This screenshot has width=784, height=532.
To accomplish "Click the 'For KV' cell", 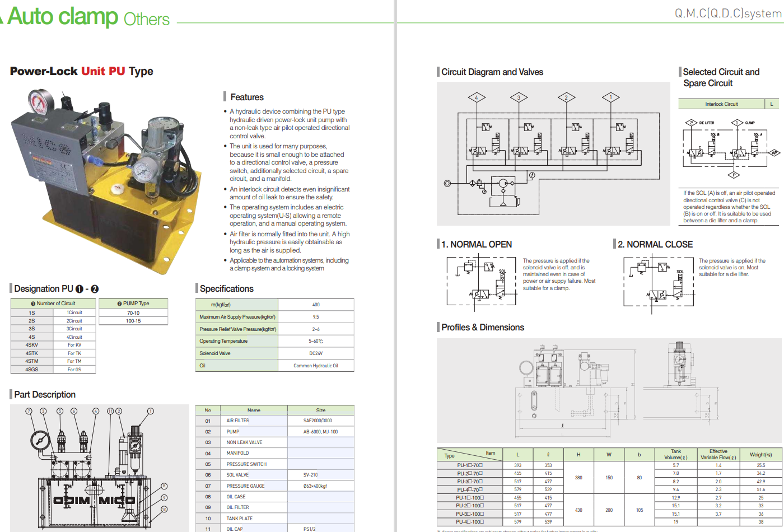I will (x=74, y=345).
